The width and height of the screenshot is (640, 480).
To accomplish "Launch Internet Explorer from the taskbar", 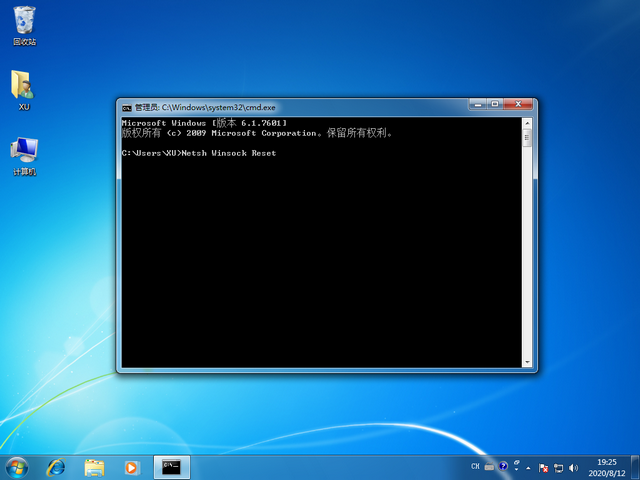I will (56, 467).
